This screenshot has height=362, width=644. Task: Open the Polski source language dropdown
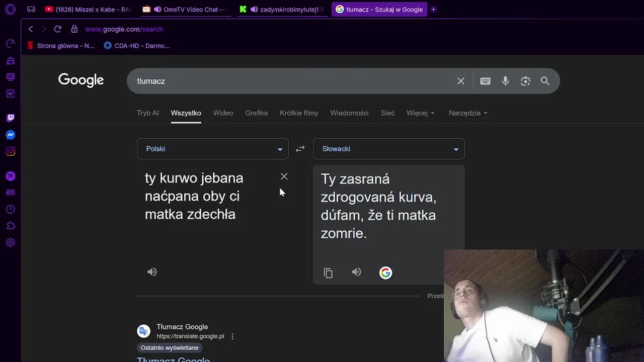tap(213, 149)
